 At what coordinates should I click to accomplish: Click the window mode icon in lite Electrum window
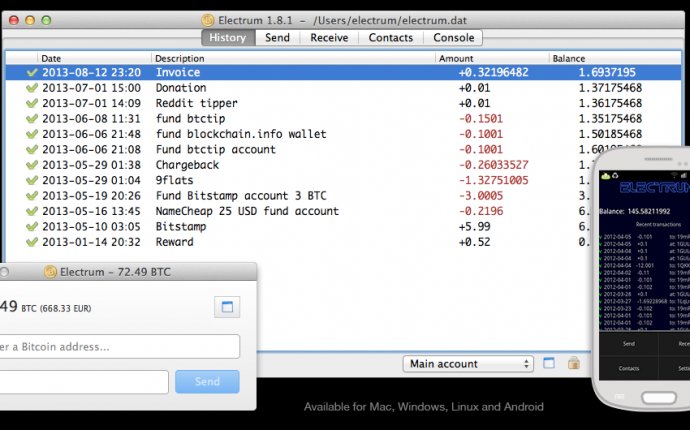pos(227,307)
